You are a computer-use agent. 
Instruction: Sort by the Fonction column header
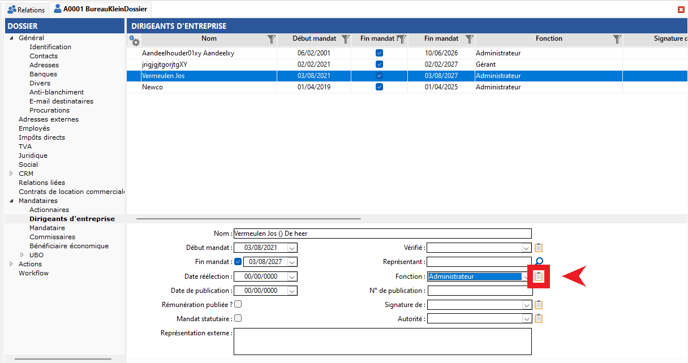tap(548, 39)
